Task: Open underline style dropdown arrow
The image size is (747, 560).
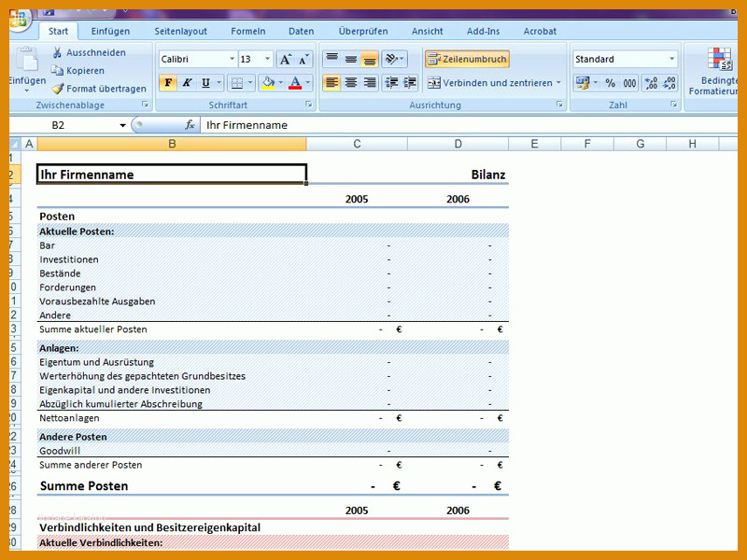Action: [x=218, y=83]
